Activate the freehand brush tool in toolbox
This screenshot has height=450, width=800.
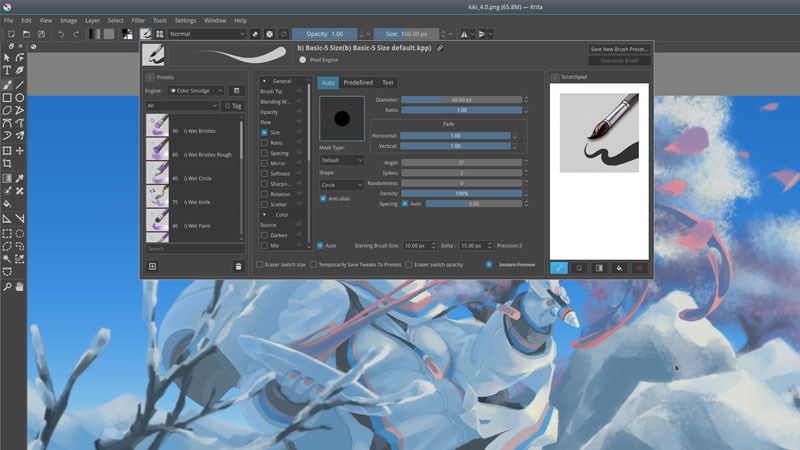point(7,84)
